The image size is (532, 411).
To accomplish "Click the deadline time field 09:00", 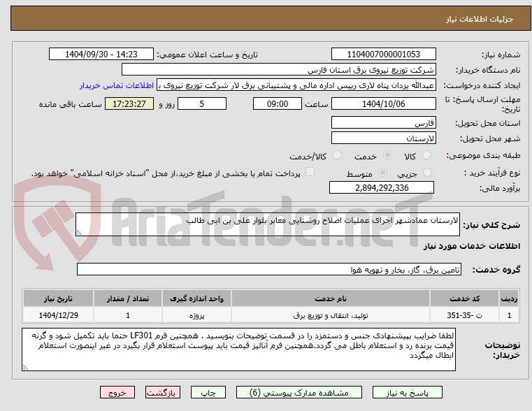I will point(278,103).
